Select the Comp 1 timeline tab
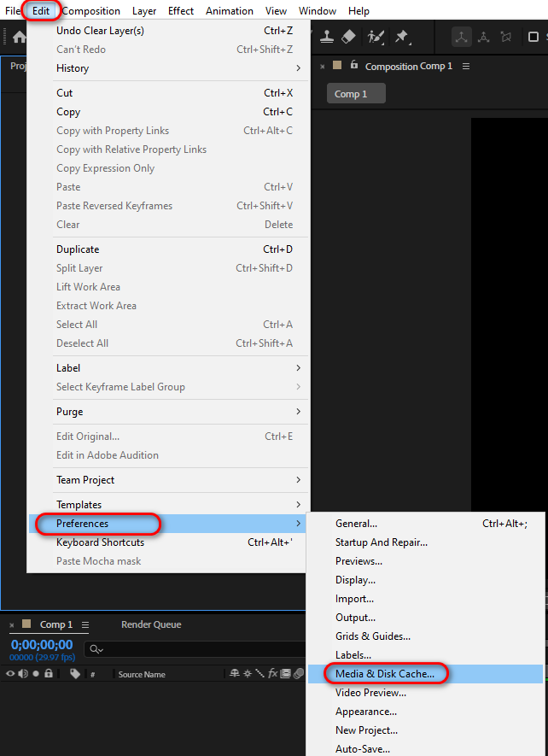548x756 pixels. 55,624
